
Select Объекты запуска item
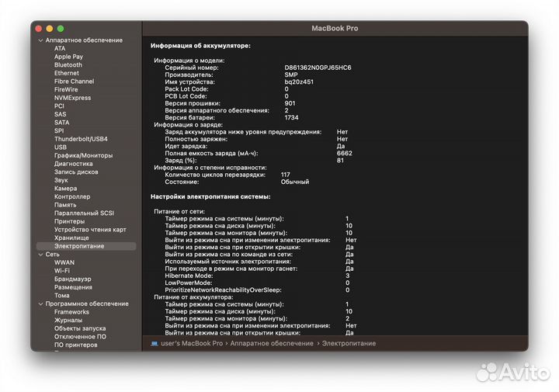[80, 328]
